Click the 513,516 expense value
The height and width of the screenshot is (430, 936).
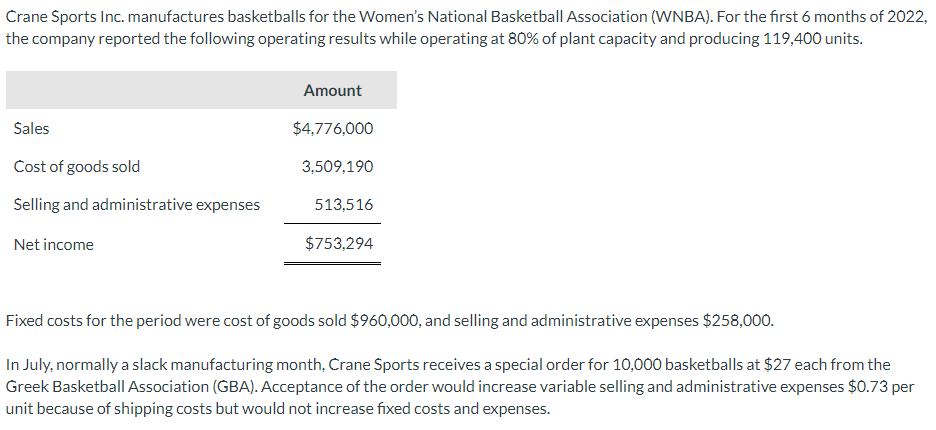(x=344, y=204)
